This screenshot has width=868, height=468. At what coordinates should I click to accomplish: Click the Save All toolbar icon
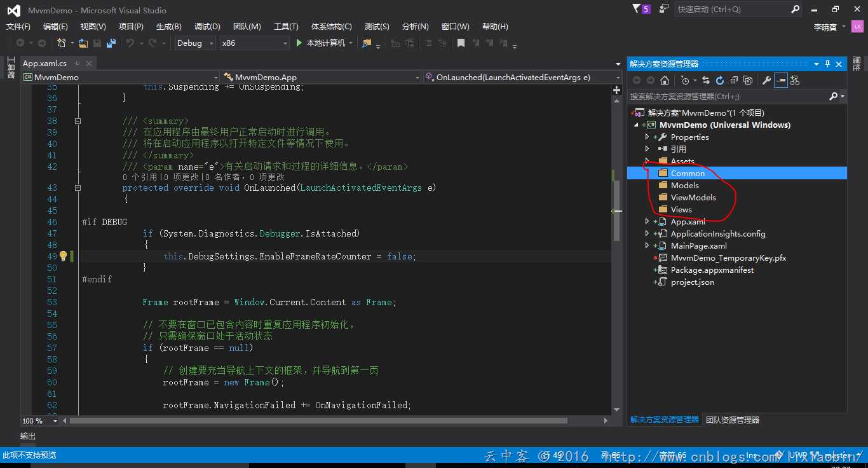(x=111, y=43)
